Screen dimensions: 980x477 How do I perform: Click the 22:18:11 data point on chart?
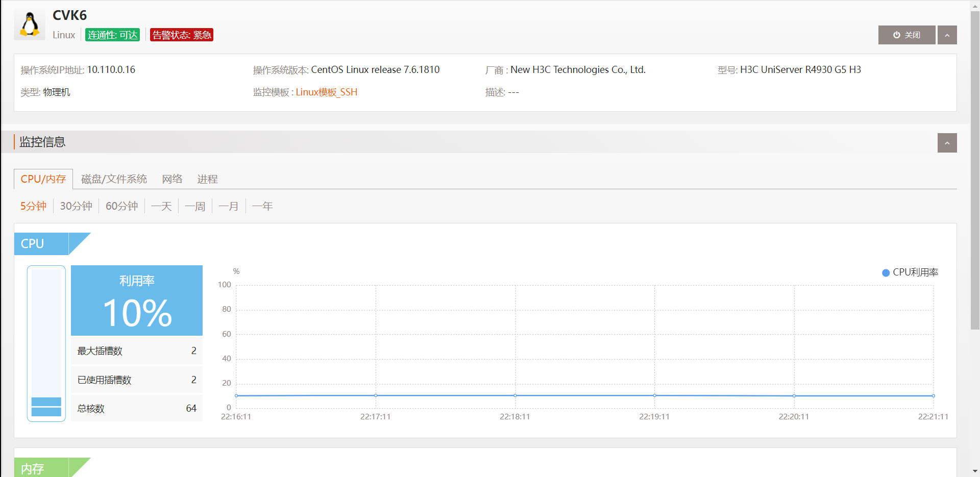click(x=515, y=395)
